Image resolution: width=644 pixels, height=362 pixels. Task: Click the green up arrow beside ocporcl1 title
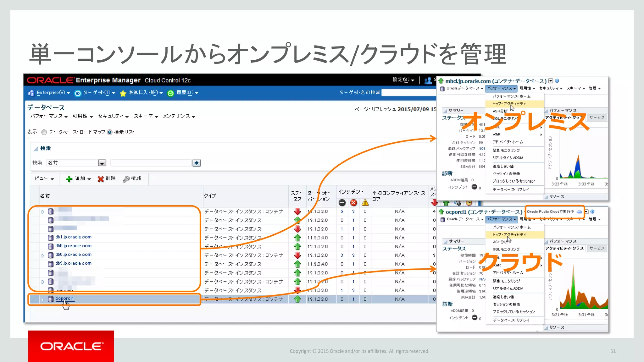click(x=441, y=211)
